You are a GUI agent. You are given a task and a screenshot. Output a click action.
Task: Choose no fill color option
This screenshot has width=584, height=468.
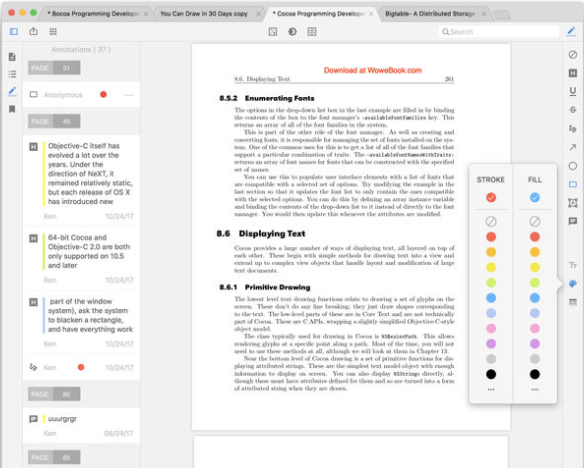(534, 222)
